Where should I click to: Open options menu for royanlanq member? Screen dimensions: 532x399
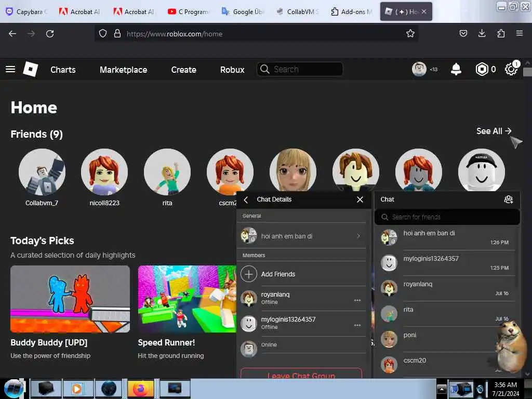tap(357, 300)
